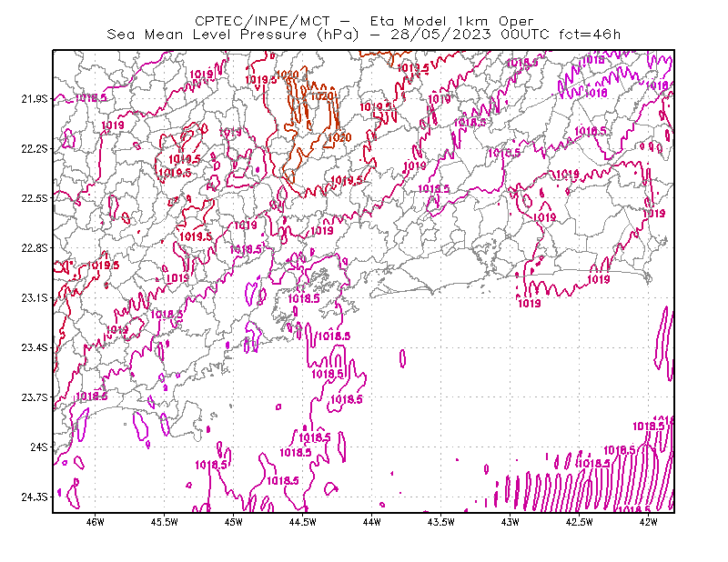Viewport: 728px width, 562px height.
Task: Choose the 43W longitude axis label
Action: point(511,522)
